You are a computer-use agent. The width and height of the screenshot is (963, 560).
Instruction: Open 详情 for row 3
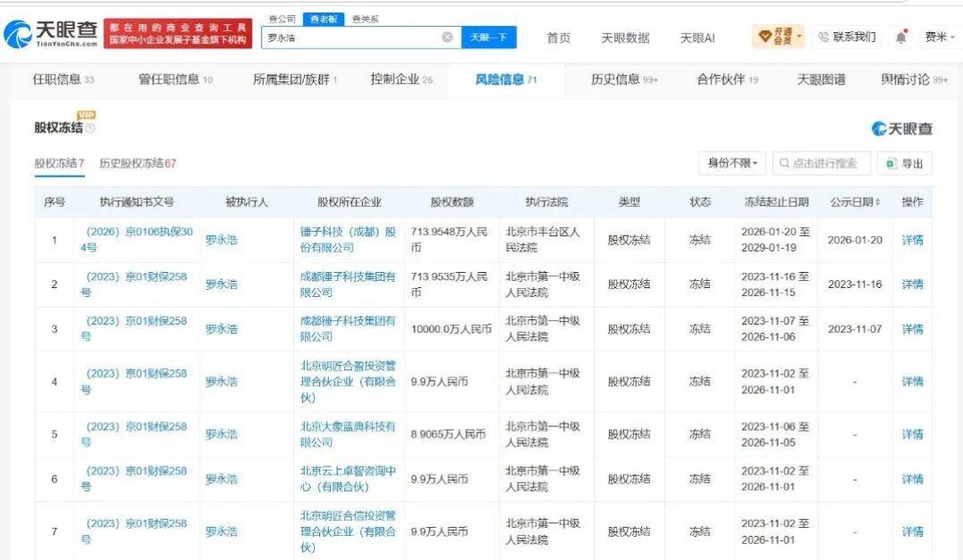coord(912,328)
